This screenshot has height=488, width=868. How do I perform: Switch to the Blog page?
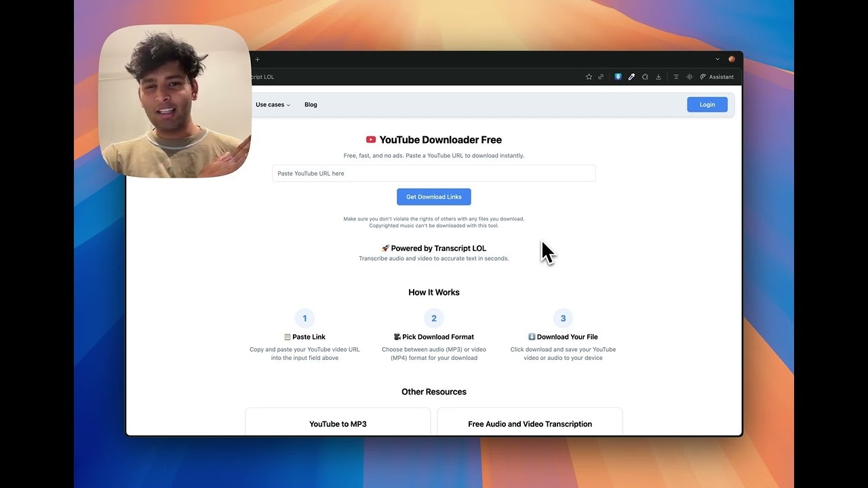click(x=311, y=104)
